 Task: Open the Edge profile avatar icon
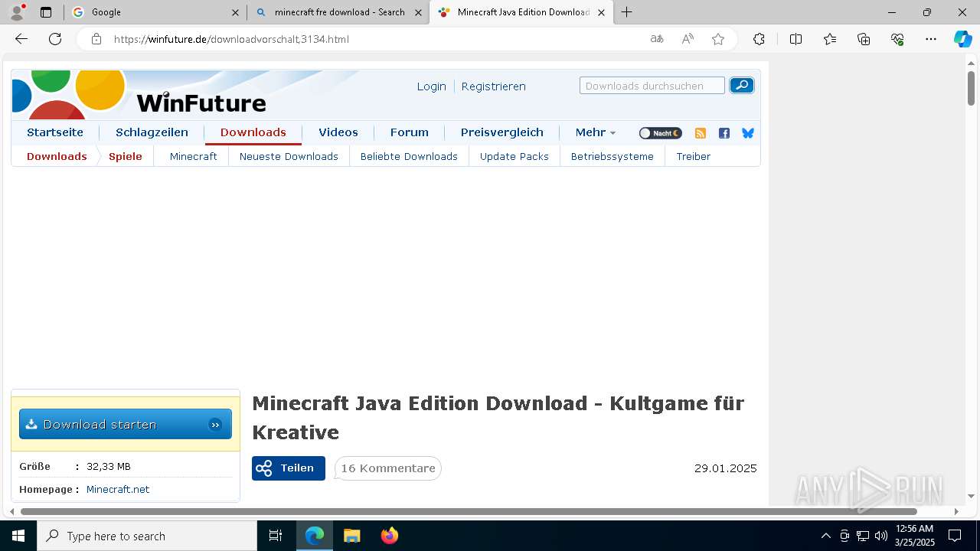(17, 12)
